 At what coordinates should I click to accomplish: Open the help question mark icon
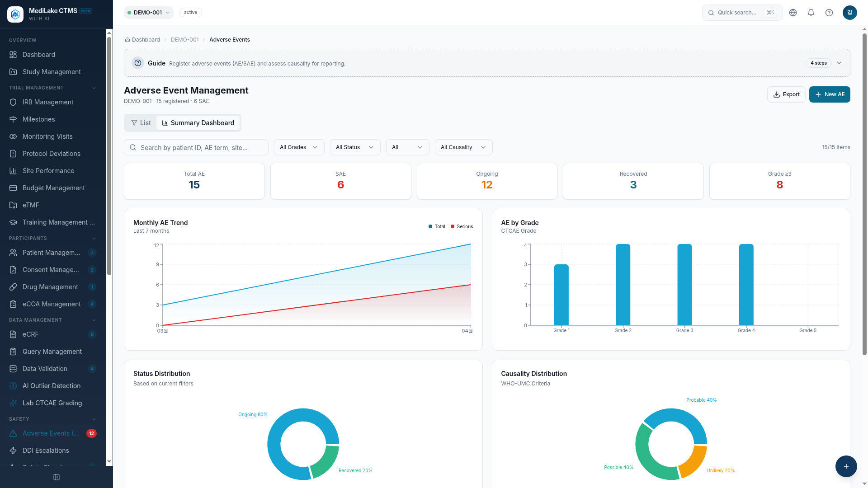point(829,13)
